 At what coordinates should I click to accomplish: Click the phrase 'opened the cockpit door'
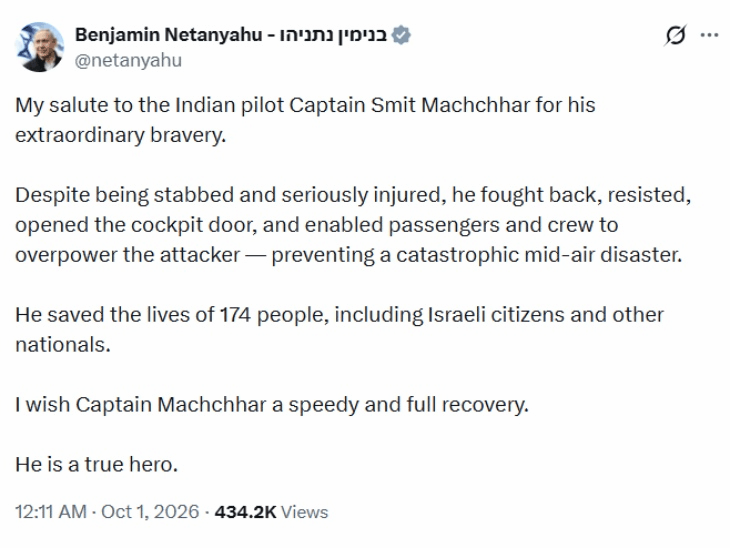coord(135,225)
